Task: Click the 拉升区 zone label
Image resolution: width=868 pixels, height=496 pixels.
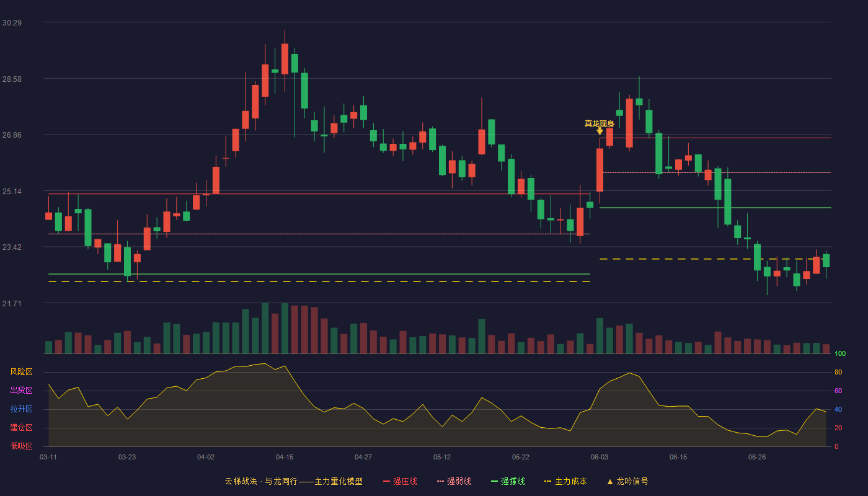Action: coord(21,409)
